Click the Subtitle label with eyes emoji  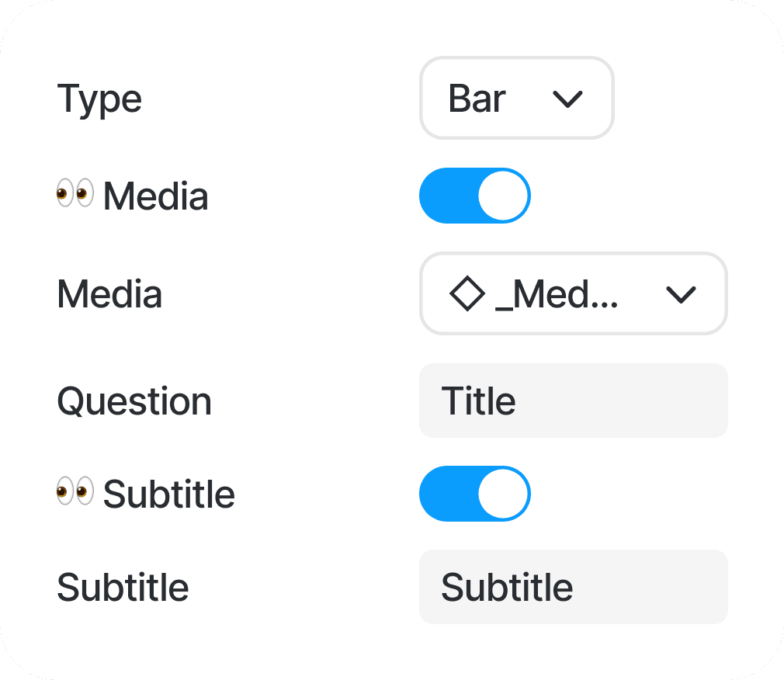(x=168, y=494)
